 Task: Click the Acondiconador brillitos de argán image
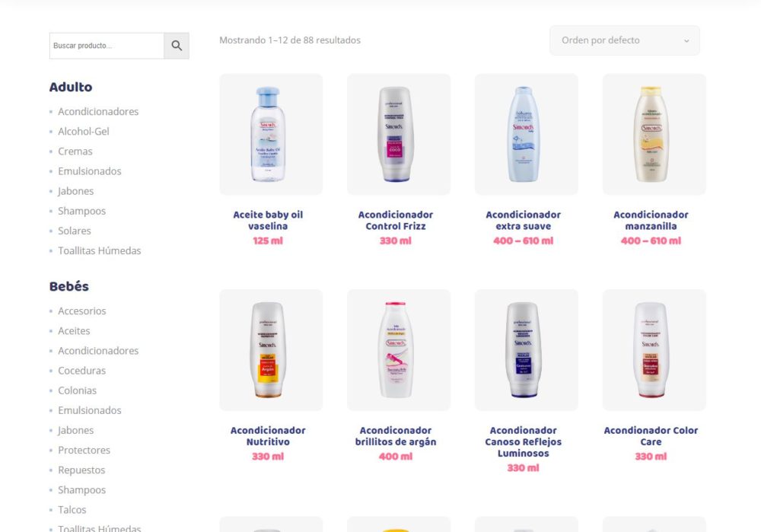click(398, 350)
